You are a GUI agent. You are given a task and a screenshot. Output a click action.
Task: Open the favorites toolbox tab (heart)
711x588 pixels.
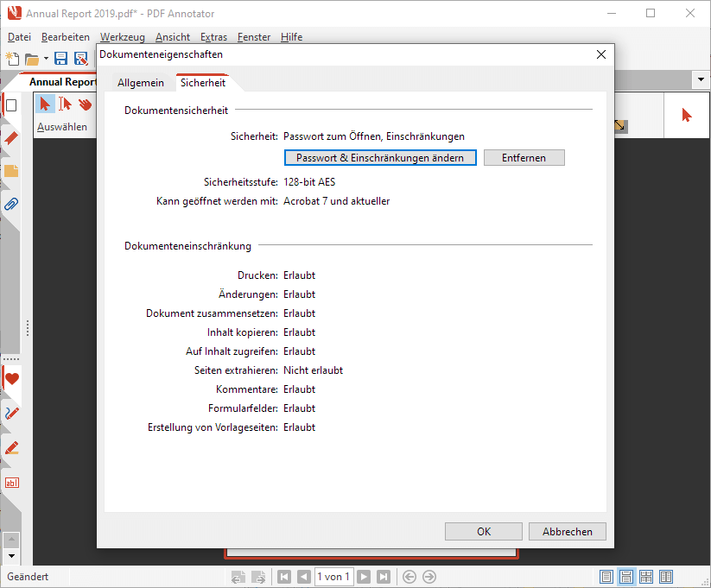click(x=11, y=378)
